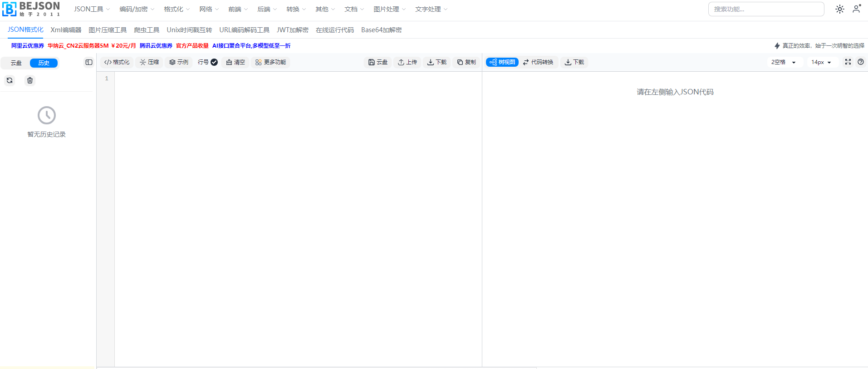Click the 复制 copy button
Viewport: 868px width, 369px height.
tap(466, 62)
